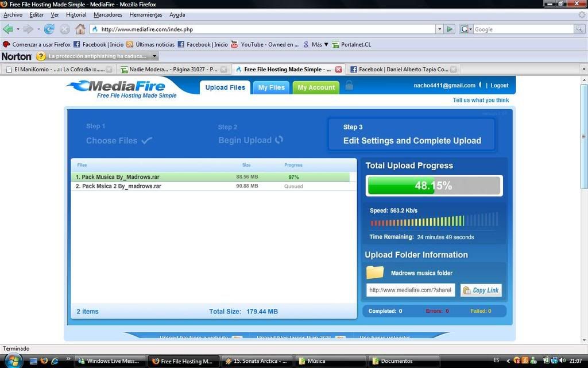Click the yellow folder icon for Madrows musica folder

(375, 272)
